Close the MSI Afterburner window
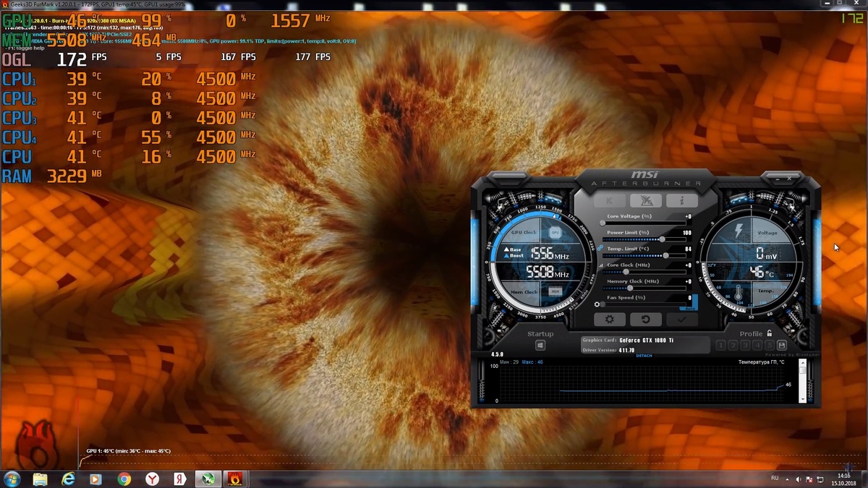The image size is (868, 488). (790, 177)
